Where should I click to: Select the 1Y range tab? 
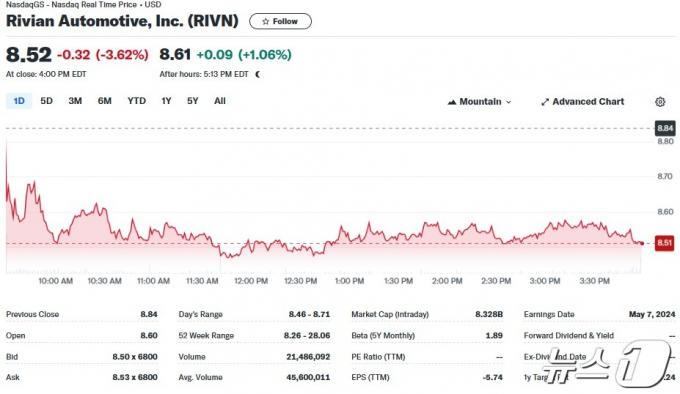pos(166,101)
